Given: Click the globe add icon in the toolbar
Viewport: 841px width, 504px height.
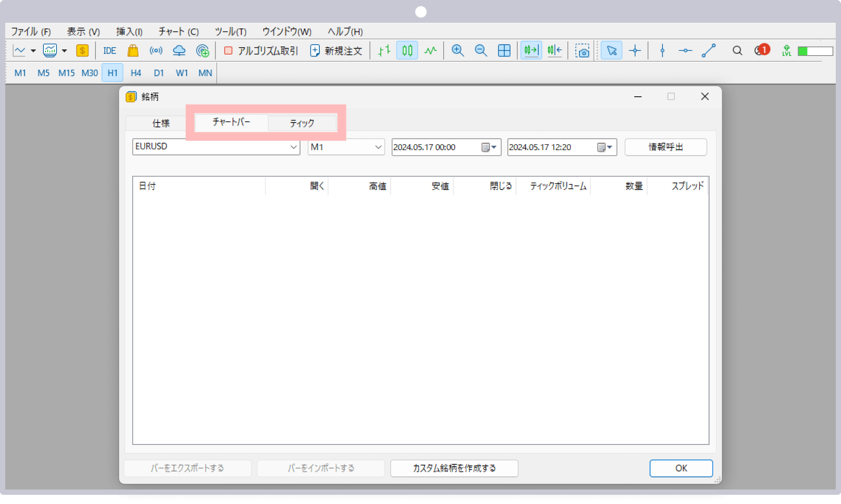Looking at the screenshot, I should (202, 51).
